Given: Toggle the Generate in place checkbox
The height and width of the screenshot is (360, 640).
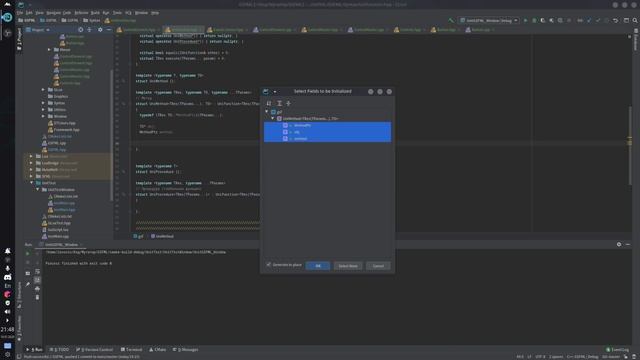Looking at the screenshot, I should coord(269,264).
